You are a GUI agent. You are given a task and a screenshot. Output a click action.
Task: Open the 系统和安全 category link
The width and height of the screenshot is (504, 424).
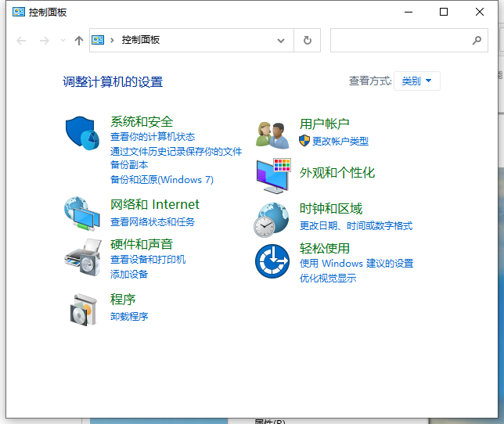tap(142, 122)
